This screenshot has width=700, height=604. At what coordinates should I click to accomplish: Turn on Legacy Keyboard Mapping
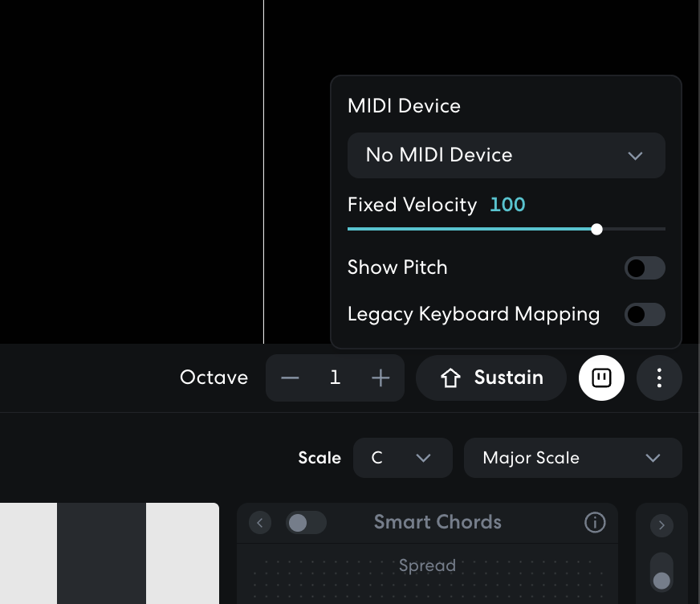point(645,314)
